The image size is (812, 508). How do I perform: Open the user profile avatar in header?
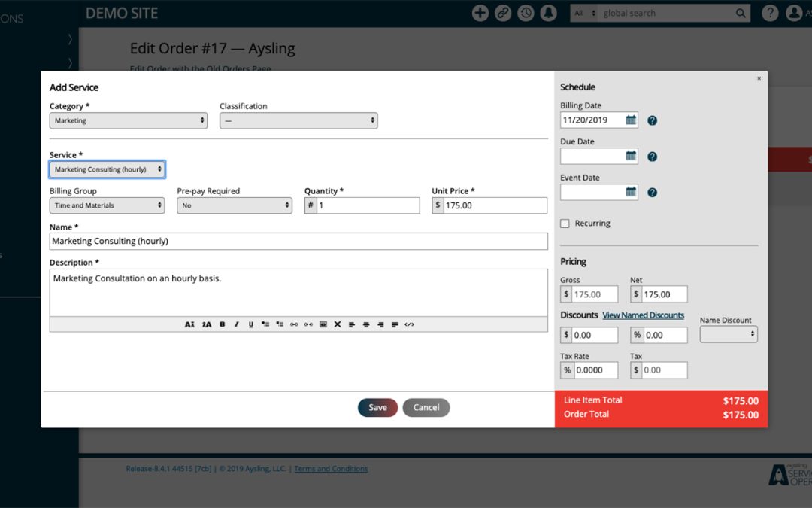(794, 13)
